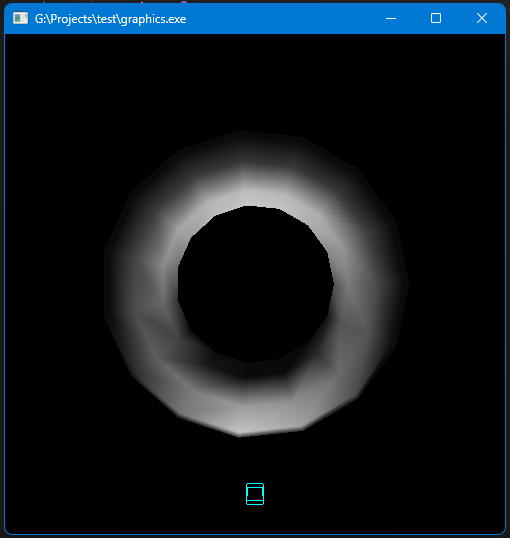This screenshot has height=538, width=510.
Task: Click the top edge of the cyan box
Action: tap(255, 484)
